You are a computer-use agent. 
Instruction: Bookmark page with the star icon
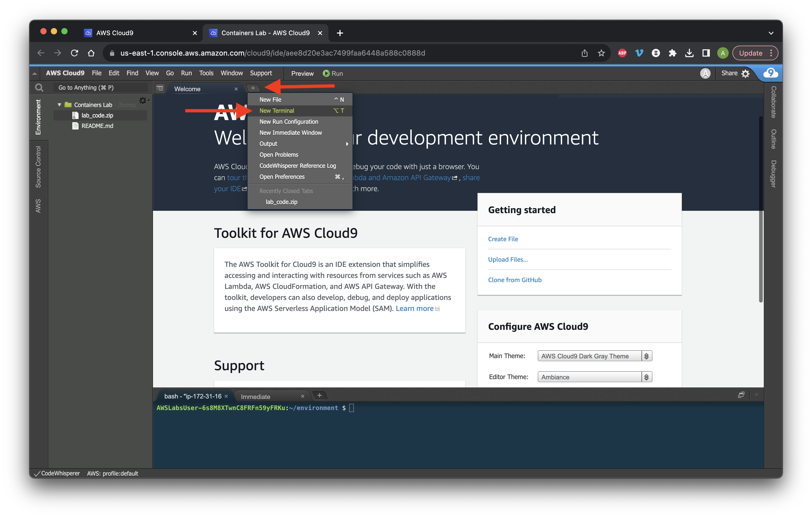(x=601, y=53)
